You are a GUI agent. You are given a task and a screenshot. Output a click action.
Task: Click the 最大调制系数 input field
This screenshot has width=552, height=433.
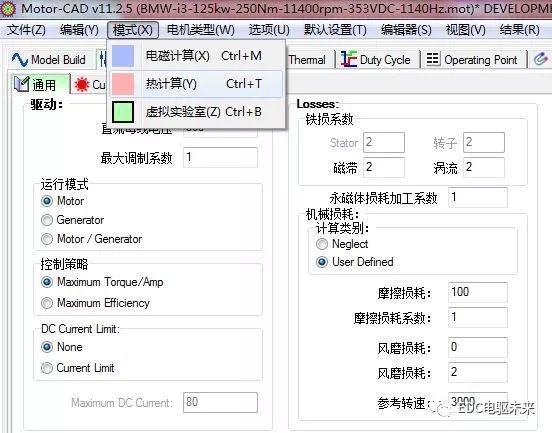pyautogui.click(x=220, y=157)
